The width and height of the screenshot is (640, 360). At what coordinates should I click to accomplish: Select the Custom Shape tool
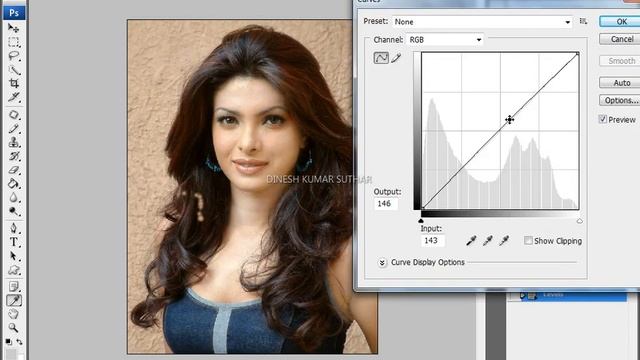[x=13, y=270]
